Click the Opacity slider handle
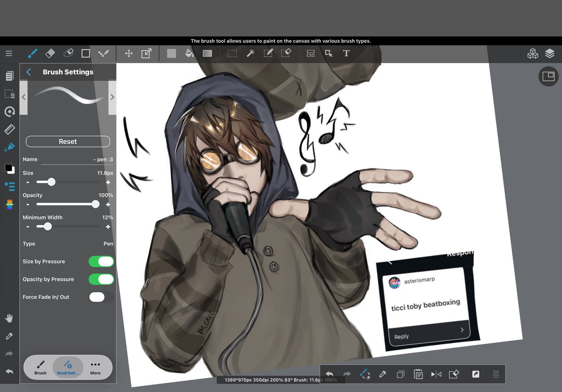Screen dimensions: 562x392 tap(96, 204)
